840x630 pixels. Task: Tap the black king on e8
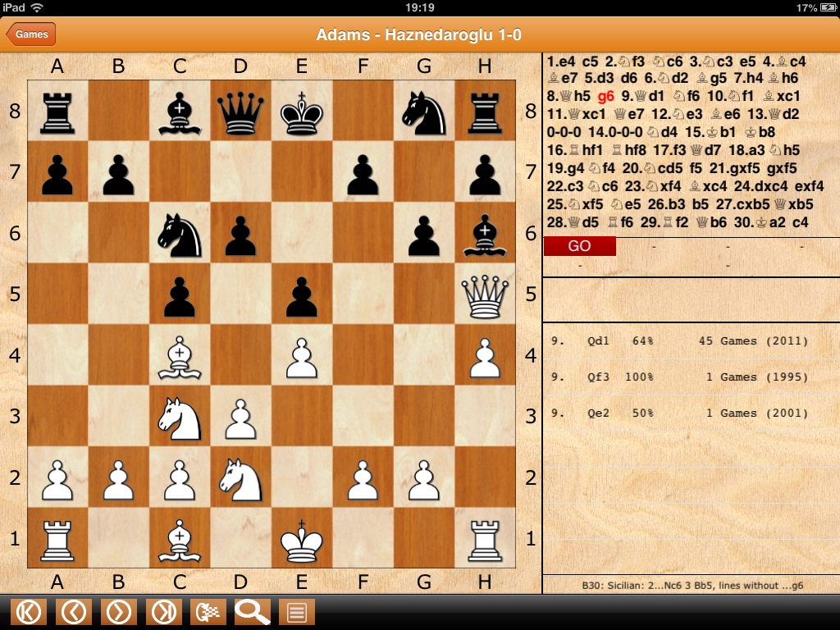pos(302,112)
